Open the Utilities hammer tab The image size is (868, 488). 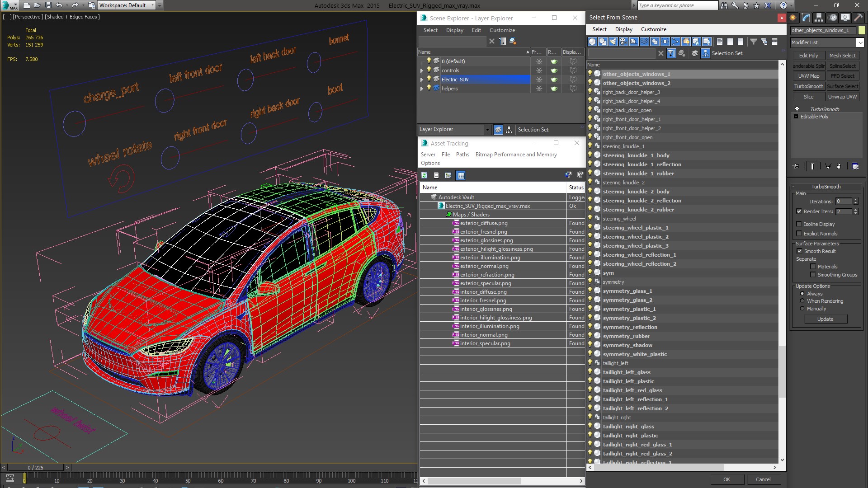(858, 18)
